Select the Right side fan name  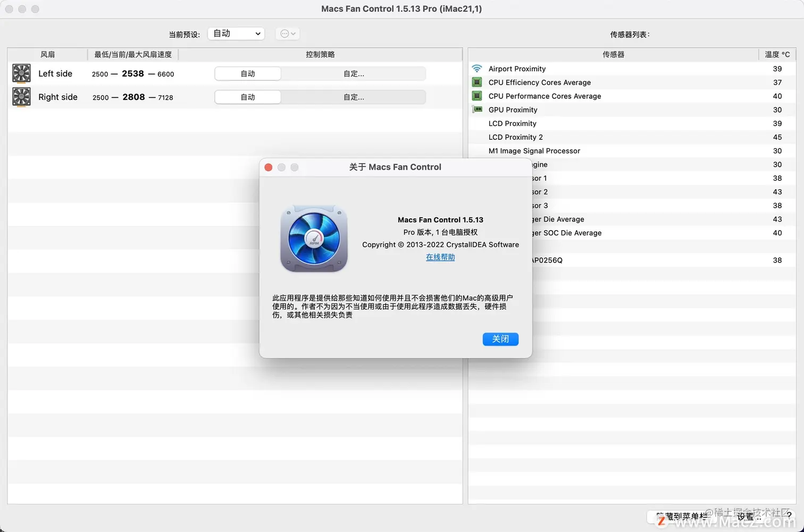coord(58,97)
